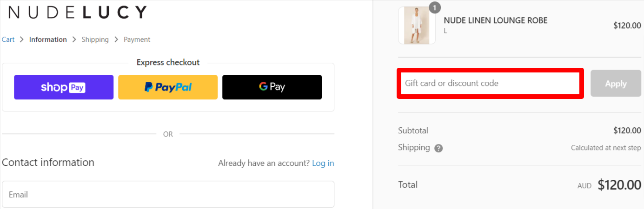
Task: Select the Information breadcrumb step
Action: [48, 39]
